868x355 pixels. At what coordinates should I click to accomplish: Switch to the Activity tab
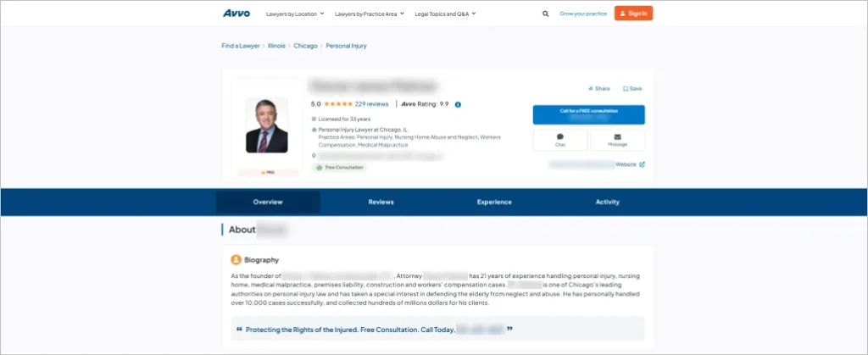pos(607,202)
